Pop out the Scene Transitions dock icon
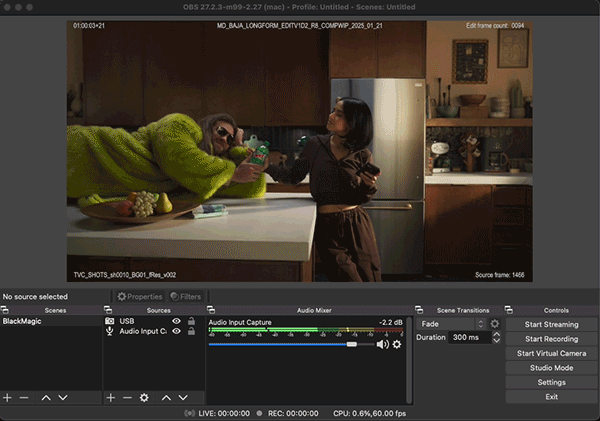The image size is (600, 421). pos(419,310)
